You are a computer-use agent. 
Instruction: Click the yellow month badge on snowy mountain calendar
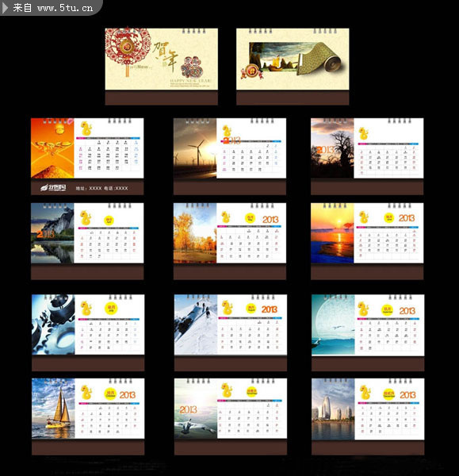pyautogui.click(x=251, y=309)
